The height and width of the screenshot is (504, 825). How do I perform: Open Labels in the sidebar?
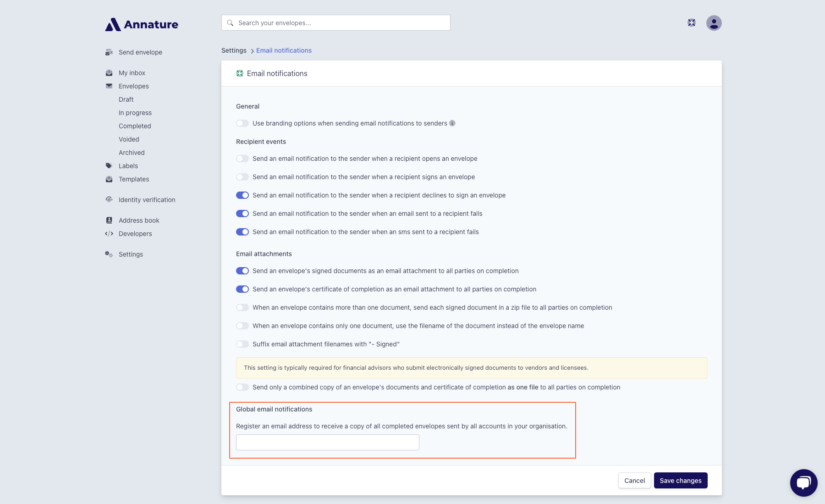(x=128, y=166)
